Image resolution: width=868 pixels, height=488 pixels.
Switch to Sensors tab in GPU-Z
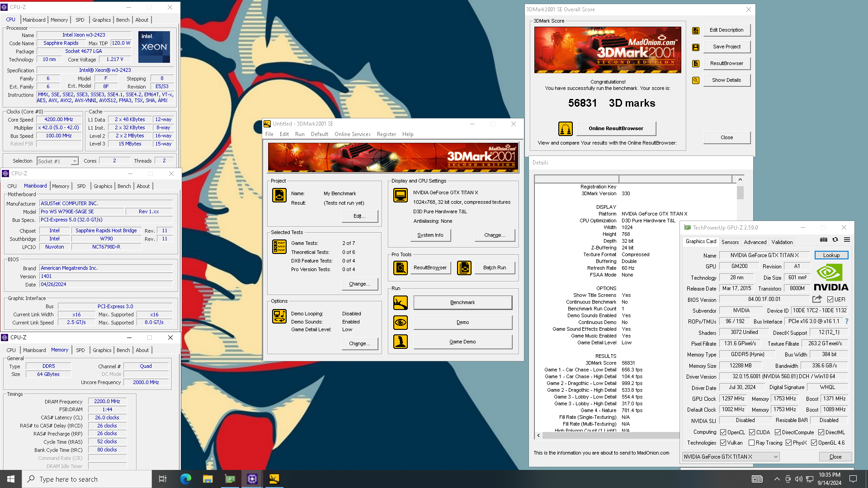coord(730,242)
